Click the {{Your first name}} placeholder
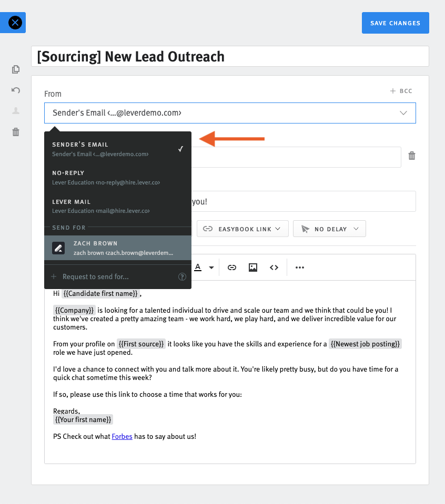The height and width of the screenshot is (504, 445). (x=83, y=419)
